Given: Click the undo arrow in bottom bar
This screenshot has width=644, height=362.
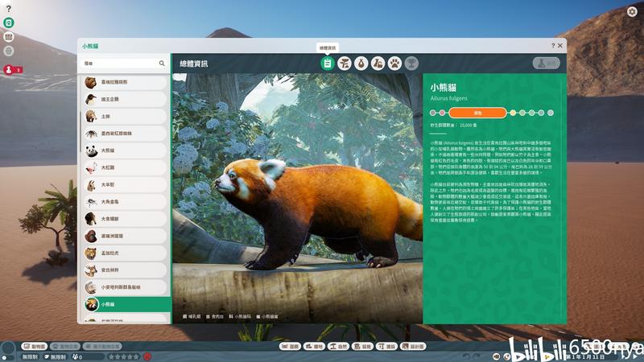Looking at the screenshot, I should 466,356.
